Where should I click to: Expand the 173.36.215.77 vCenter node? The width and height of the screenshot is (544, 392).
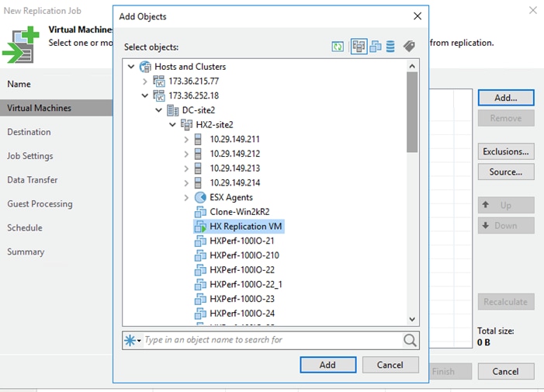coord(145,82)
